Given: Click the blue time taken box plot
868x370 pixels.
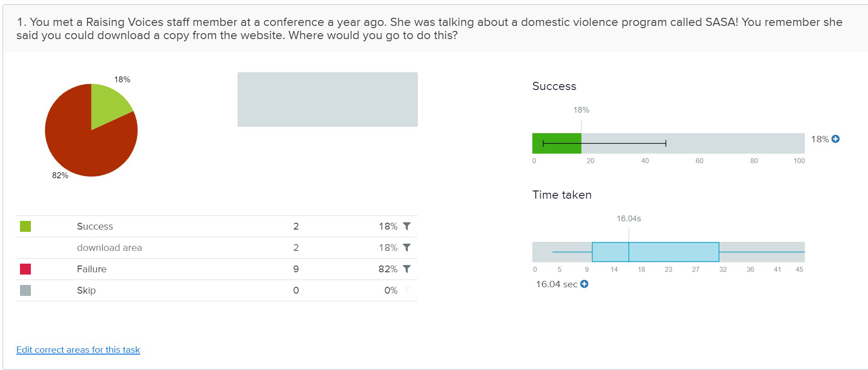Looking at the screenshot, I should tap(655, 252).
